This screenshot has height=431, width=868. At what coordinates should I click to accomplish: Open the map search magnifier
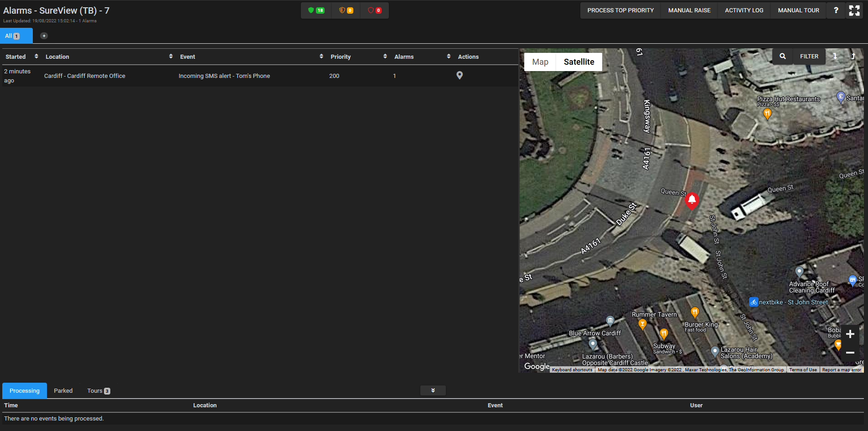783,56
